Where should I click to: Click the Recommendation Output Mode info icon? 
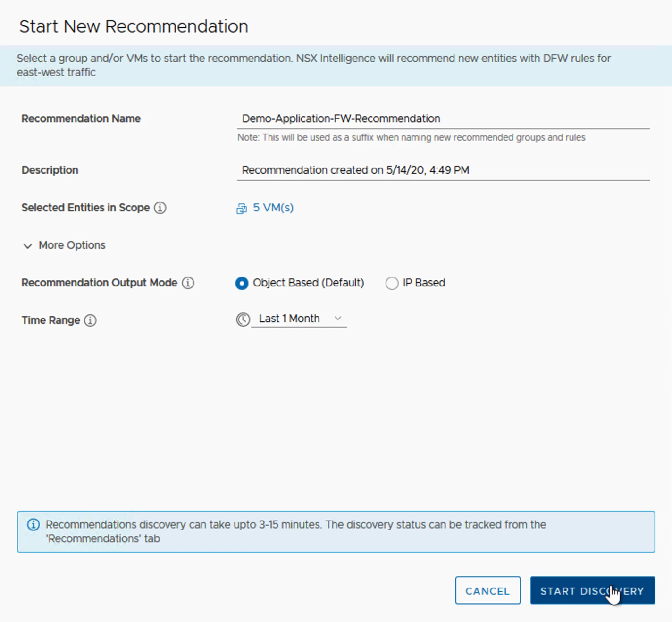[x=188, y=283]
